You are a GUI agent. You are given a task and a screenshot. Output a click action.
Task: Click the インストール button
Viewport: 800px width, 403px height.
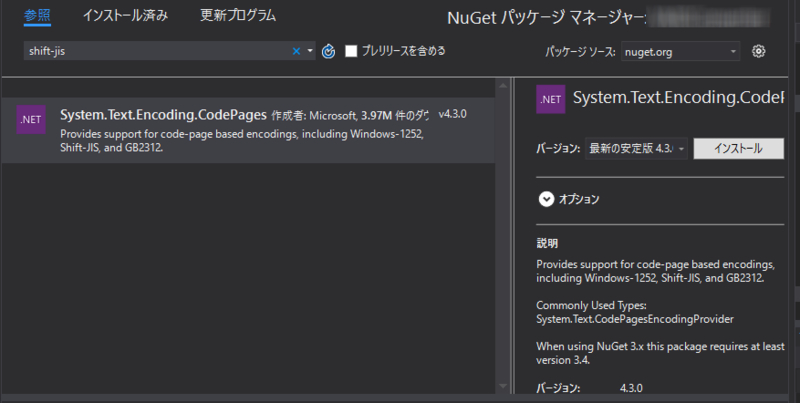click(738, 148)
